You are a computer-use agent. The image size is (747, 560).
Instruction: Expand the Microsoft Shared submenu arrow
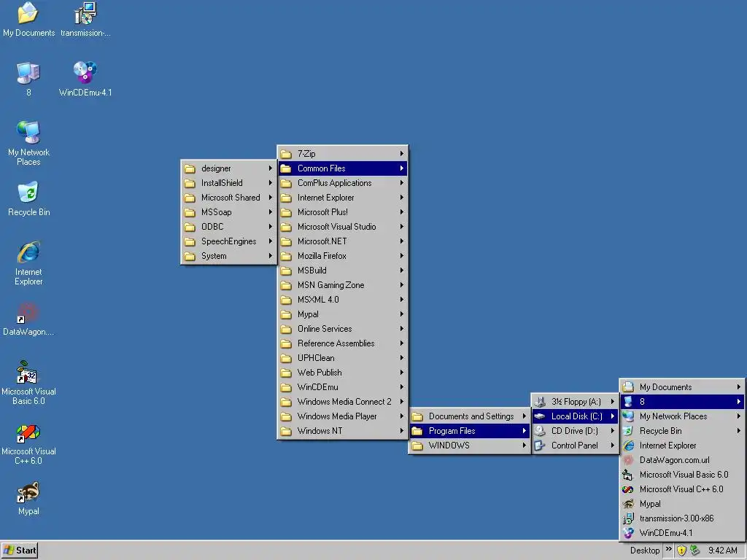tap(270, 198)
